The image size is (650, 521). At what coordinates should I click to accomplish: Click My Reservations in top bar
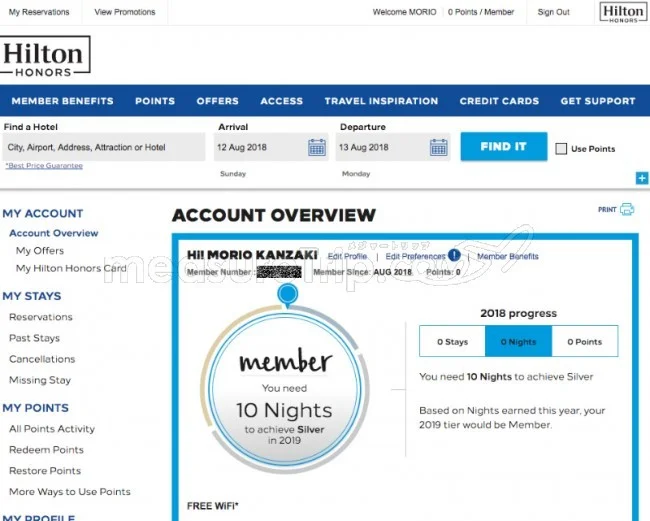click(39, 12)
